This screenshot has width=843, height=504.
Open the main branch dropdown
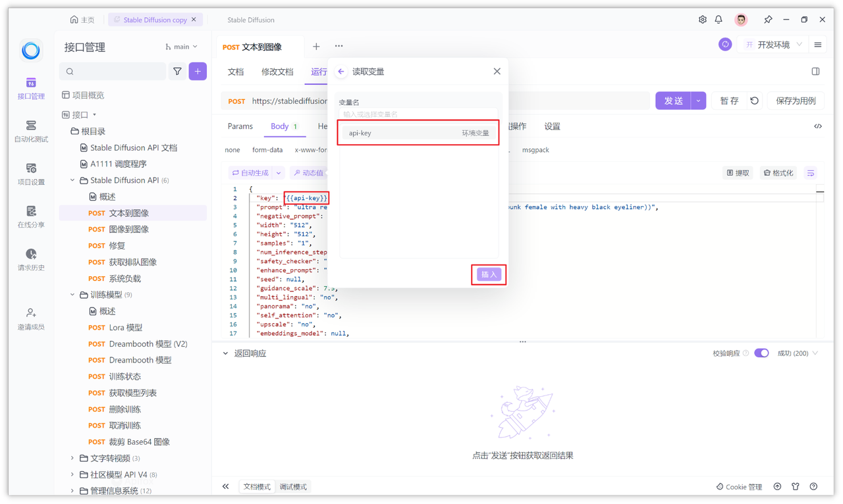(x=181, y=47)
